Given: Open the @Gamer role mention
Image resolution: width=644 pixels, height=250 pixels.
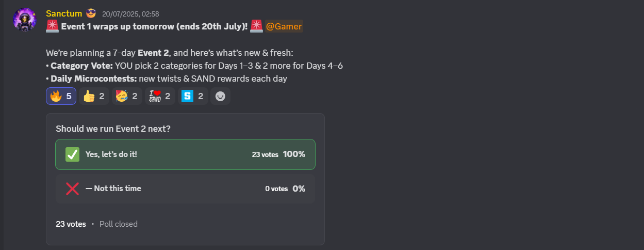Looking at the screenshot, I should coord(284,26).
